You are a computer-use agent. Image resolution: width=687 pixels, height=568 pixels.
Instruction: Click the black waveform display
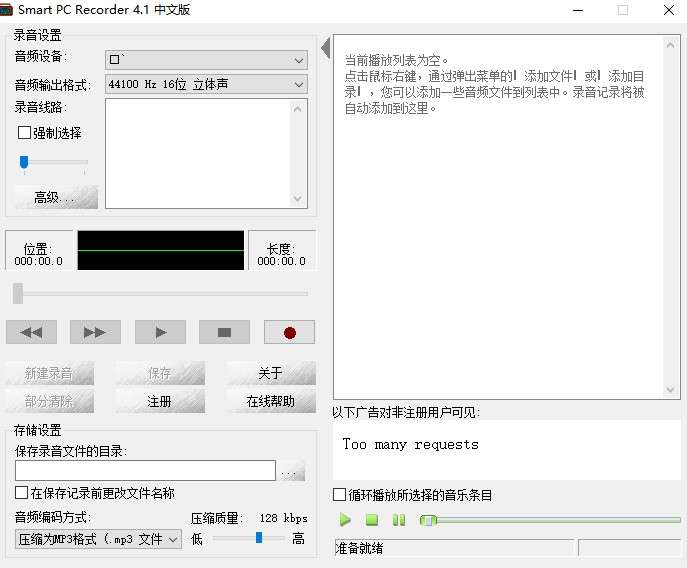161,250
